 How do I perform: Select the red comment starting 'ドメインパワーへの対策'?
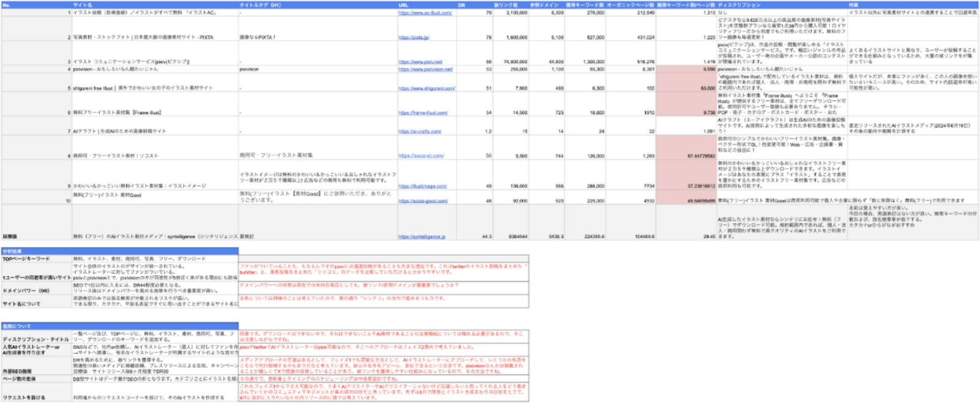[x=383, y=288]
